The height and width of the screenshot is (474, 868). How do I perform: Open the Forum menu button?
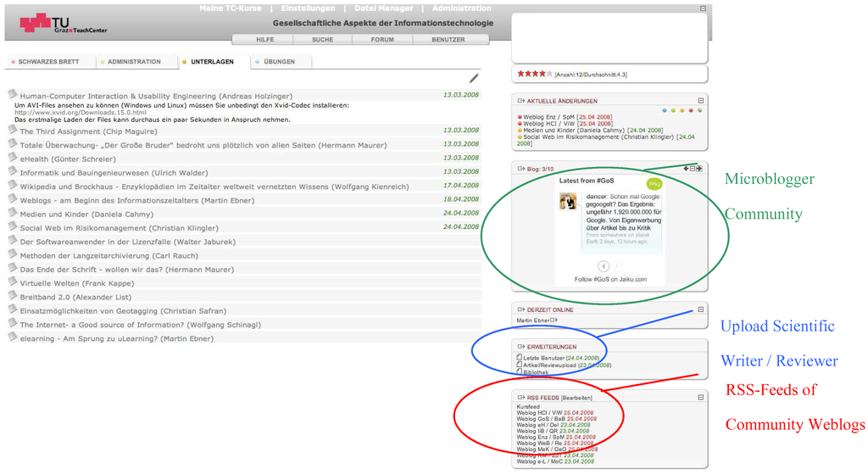(x=382, y=40)
